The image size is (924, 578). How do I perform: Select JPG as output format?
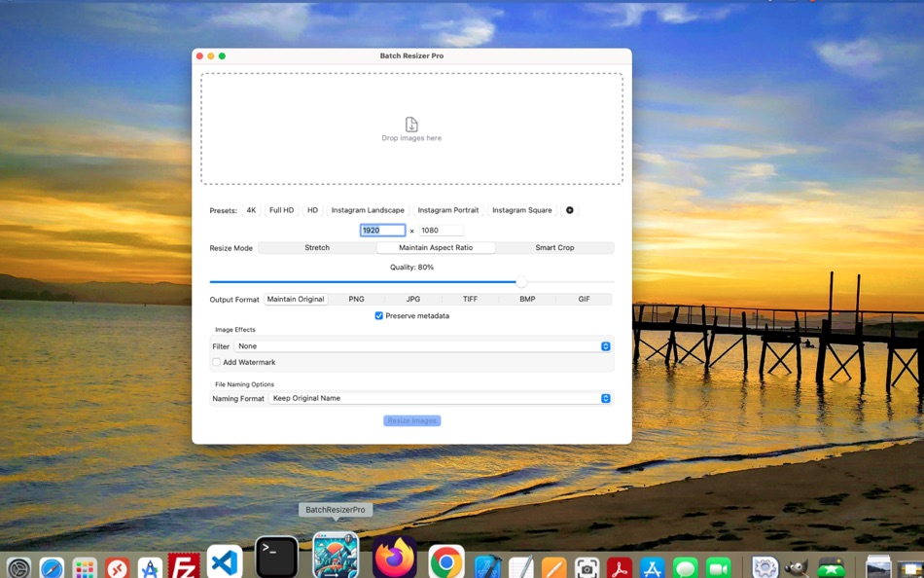[x=412, y=299]
